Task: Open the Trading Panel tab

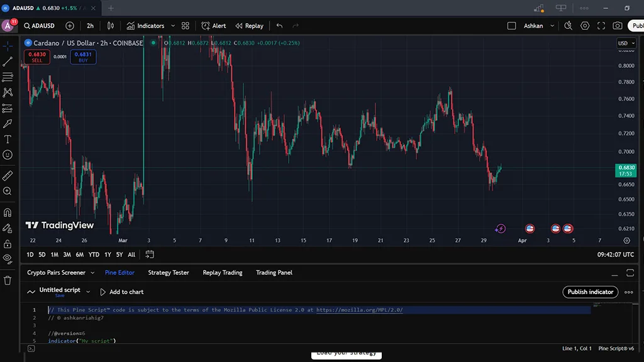Action: [x=274, y=273]
